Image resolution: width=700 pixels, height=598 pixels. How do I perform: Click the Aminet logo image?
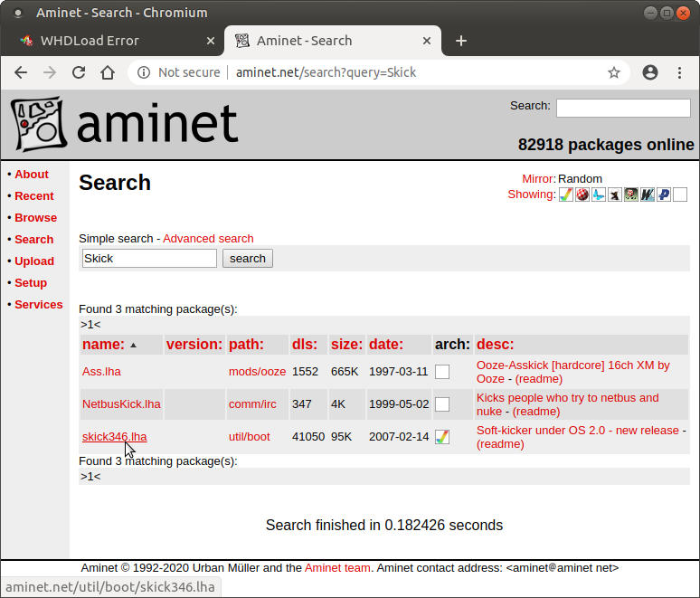[x=125, y=125]
